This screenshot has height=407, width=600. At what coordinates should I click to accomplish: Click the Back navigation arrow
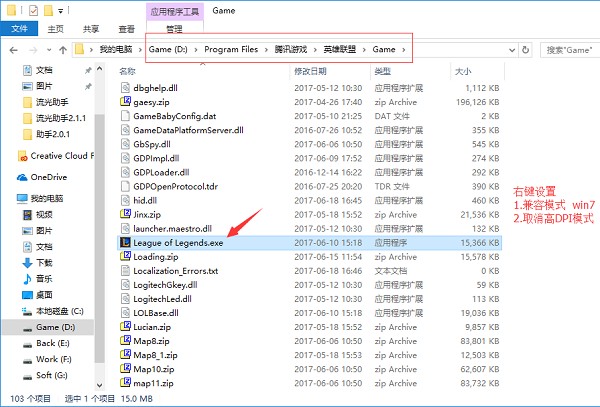(12, 49)
